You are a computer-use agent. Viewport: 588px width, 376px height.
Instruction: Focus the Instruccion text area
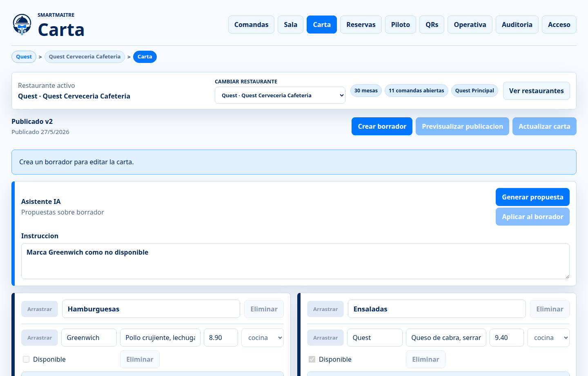(295, 261)
